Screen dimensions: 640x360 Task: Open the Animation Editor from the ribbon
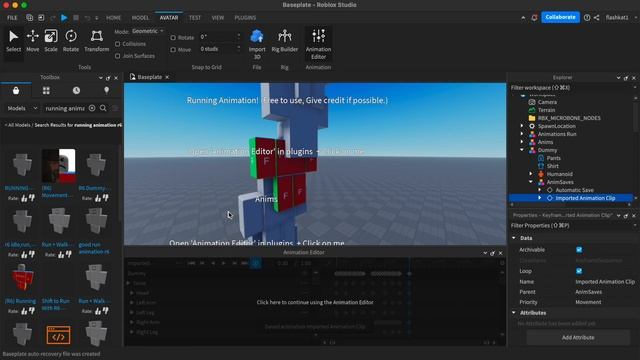(x=318, y=44)
